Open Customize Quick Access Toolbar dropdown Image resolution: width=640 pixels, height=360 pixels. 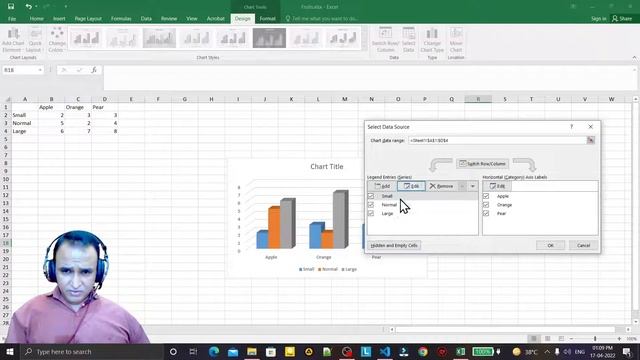66,7
